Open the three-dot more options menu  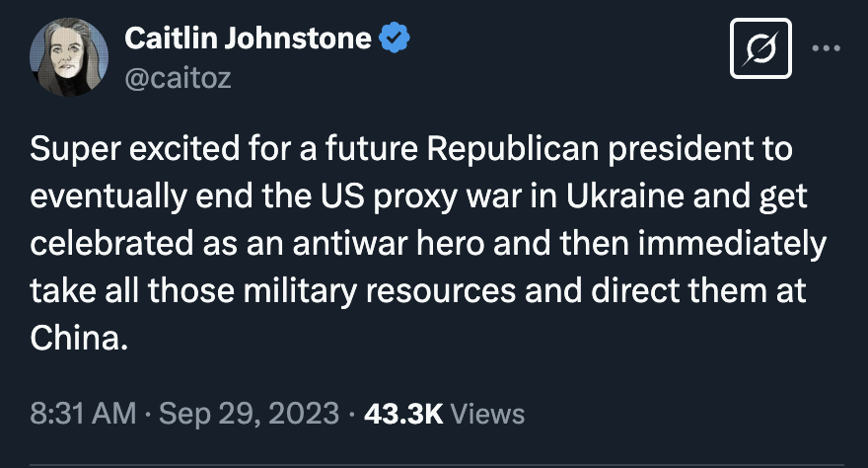826,48
